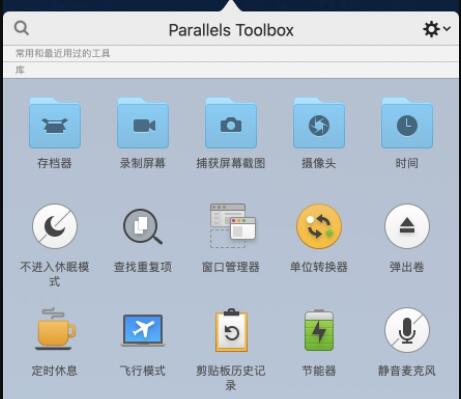Click the 查找重复项 label text
Viewport: 461px width, 399px height.
[x=143, y=267]
